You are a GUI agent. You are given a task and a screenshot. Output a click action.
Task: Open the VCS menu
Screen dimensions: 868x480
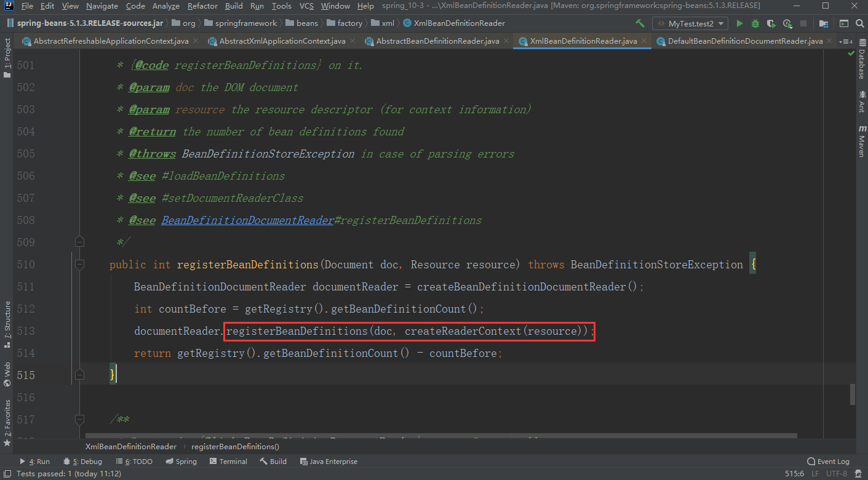306,6
